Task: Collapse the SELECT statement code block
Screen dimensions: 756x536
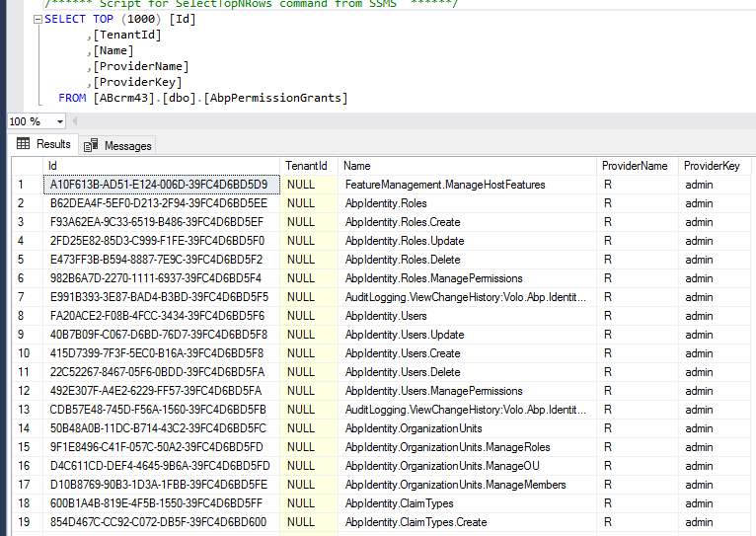Action: pos(37,20)
